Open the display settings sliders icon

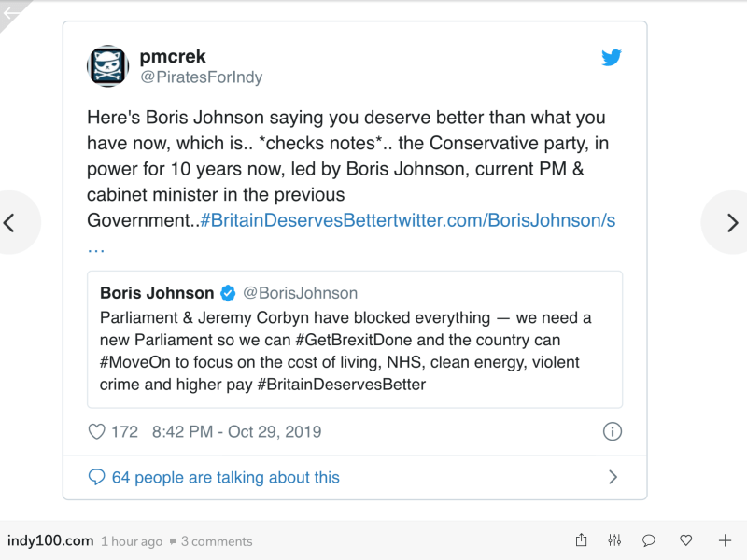pyautogui.click(x=614, y=540)
